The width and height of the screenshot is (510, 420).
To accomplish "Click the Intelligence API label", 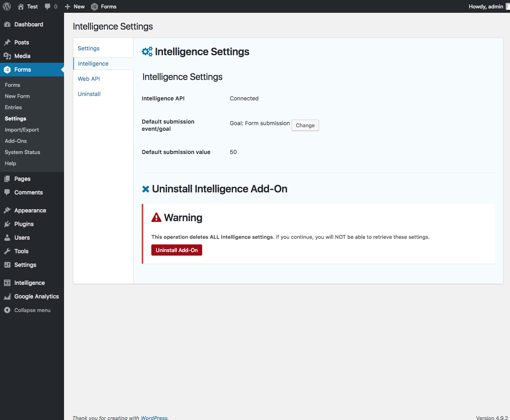I will click(163, 98).
